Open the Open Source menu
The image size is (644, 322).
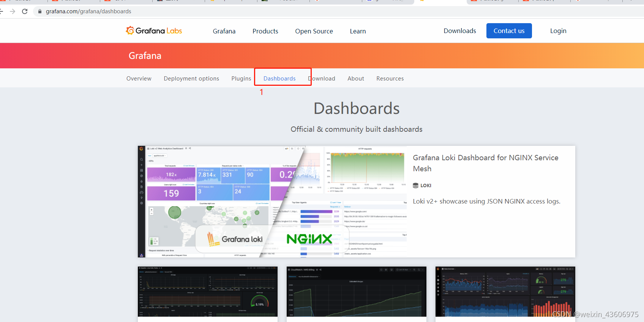pyautogui.click(x=314, y=31)
